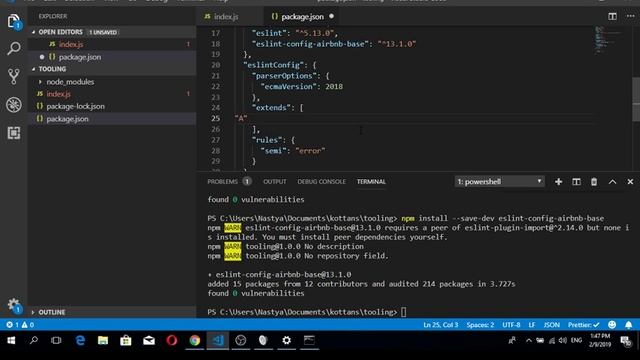The width and height of the screenshot is (640, 360).
Task: Open Windows Settings gear on taskbar
Action: tap(287, 340)
